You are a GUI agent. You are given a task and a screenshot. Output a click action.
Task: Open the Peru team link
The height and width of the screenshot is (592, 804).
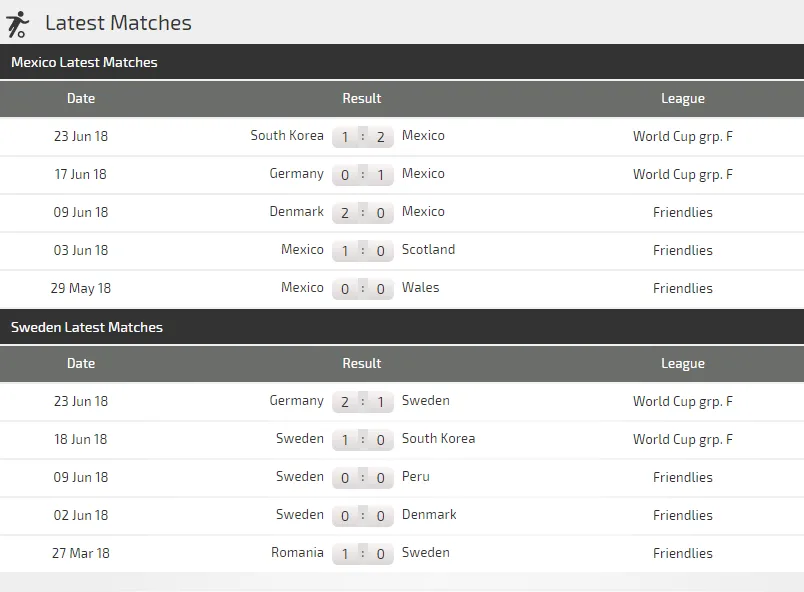pyautogui.click(x=416, y=477)
